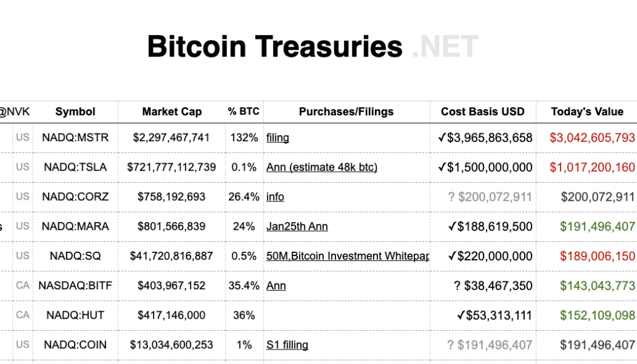Open the S1 filling link for COIN
This screenshot has width=637, height=364.
tap(287, 345)
